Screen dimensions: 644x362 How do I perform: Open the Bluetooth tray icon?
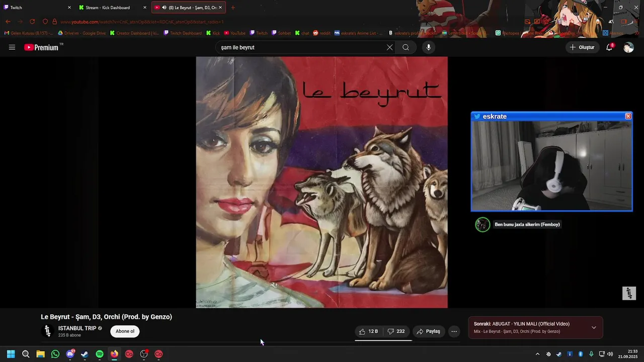(580, 354)
